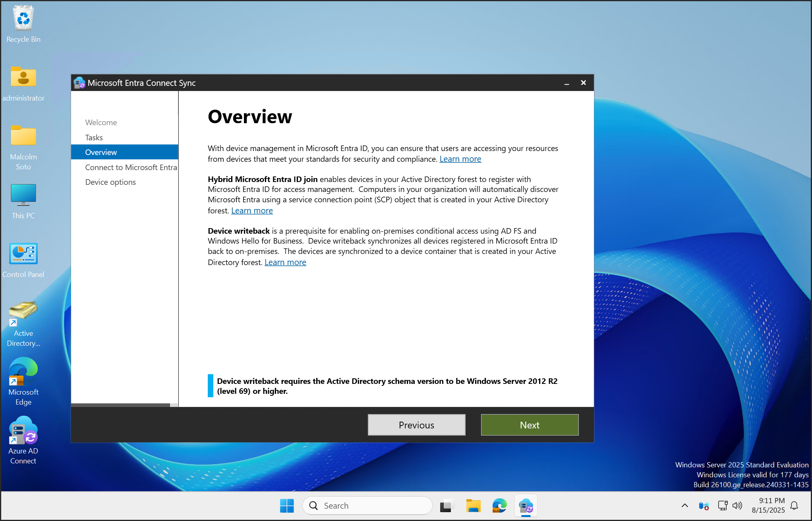The height and width of the screenshot is (521, 812).
Task: Open the This PC desktop icon
Action: click(23, 195)
